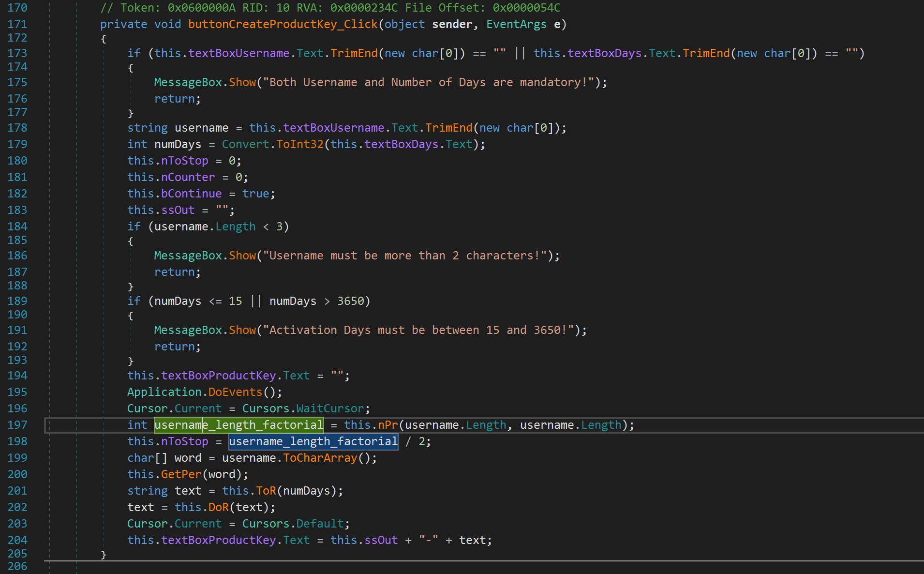Screen dimensions: 924x574
Task: Click the nCounter field assignment
Action: pyautogui.click(x=188, y=177)
